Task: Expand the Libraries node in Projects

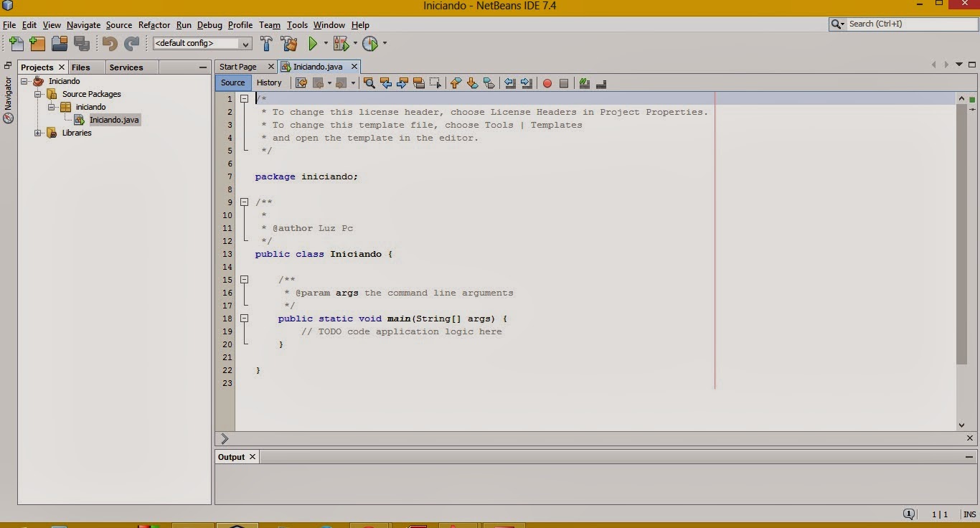Action: point(38,133)
